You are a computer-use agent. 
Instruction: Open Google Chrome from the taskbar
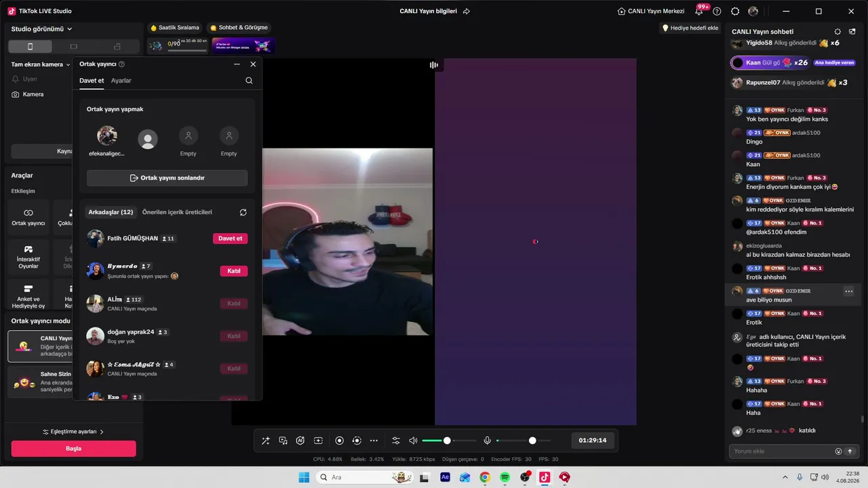[485, 477]
